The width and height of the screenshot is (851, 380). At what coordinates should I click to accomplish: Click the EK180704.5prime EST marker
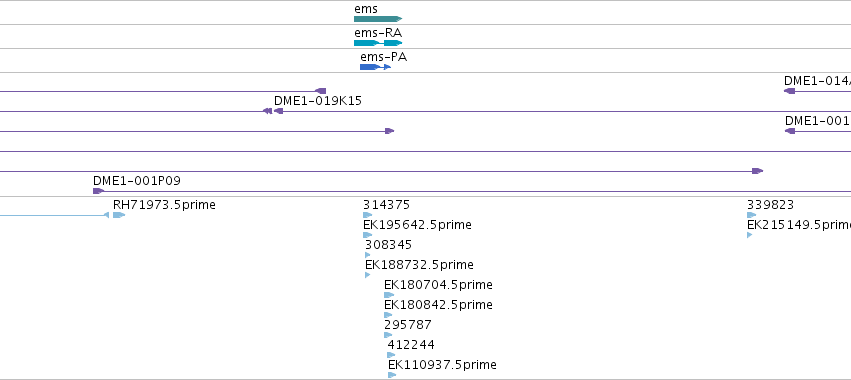pos(389,295)
